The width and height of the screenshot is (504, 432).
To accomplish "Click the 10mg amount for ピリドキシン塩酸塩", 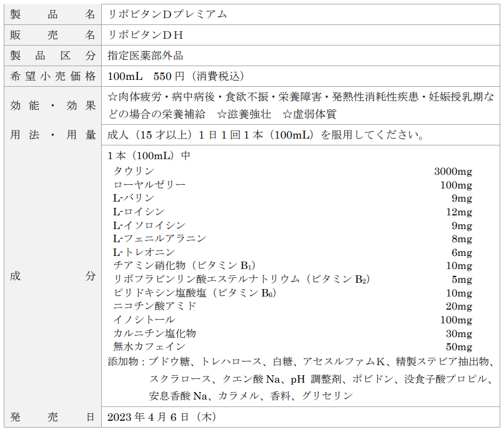I will [459, 293].
